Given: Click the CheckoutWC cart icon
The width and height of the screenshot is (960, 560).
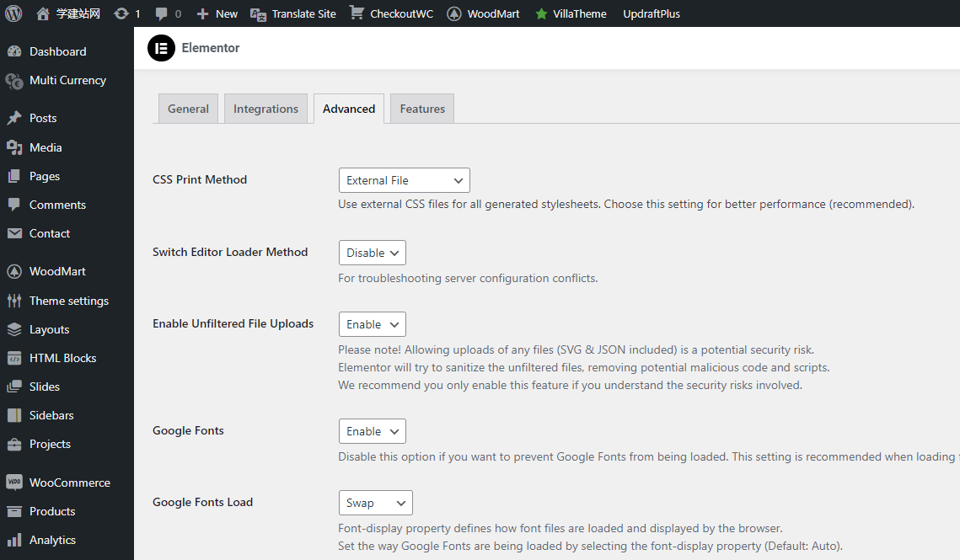Looking at the screenshot, I should 357,13.
